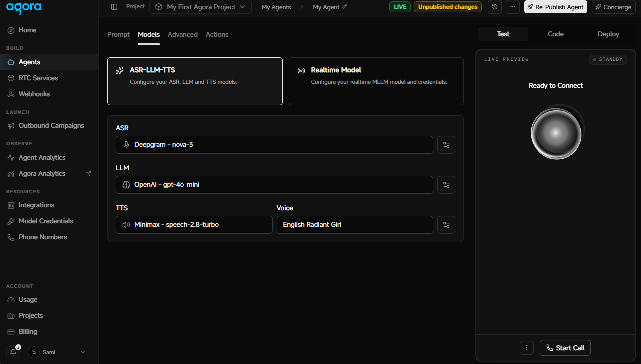
Task: Click the Live Preview orb
Action: click(556, 133)
